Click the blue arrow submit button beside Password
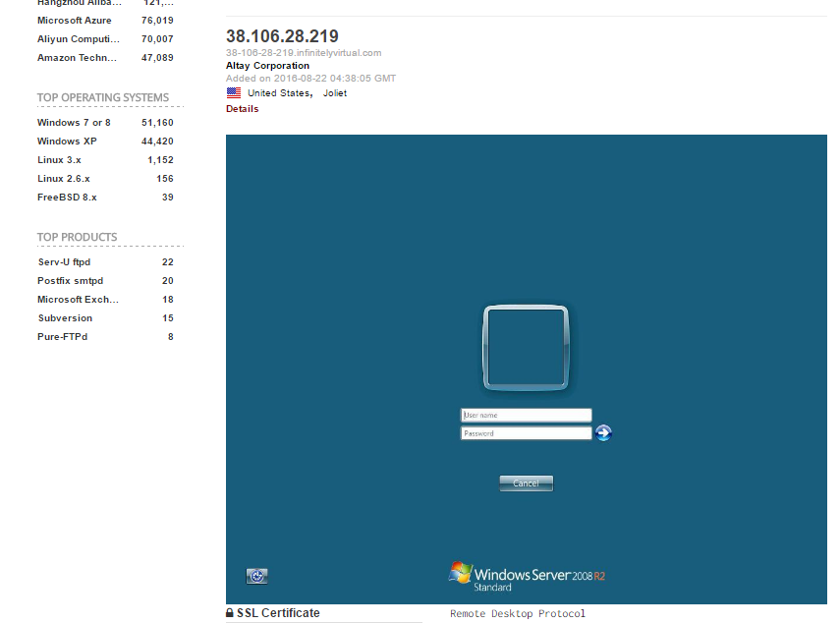Viewport: 840px width, 624px height. click(x=603, y=432)
